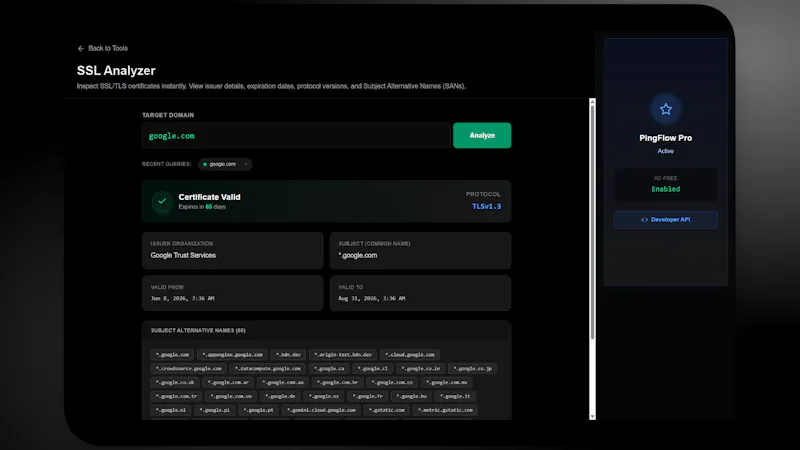Viewport: 800px width, 450px height.
Task: Click the *.gstatic.com SAN tag
Action: [386, 410]
